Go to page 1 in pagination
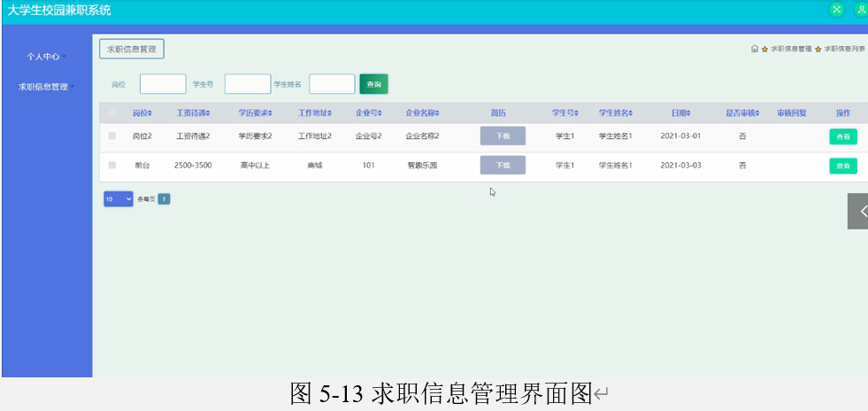The height and width of the screenshot is (411, 868). point(164,198)
